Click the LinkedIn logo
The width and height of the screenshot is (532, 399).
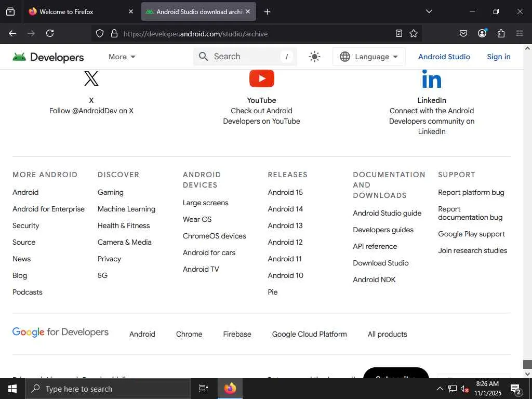click(x=432, y=79)
